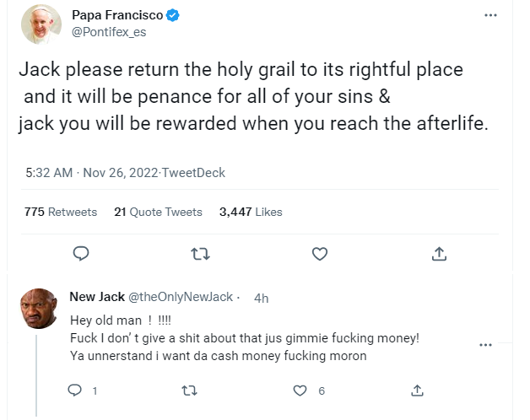Screen dimensions: 530x420
Task: Like the Papa Francisco tweet
Action: click(x=320, y=253)
